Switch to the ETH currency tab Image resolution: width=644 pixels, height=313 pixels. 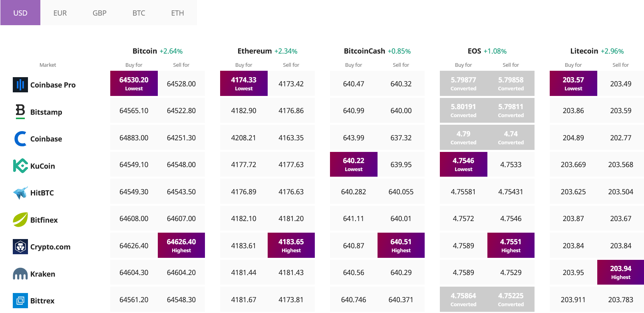[177, 13]
